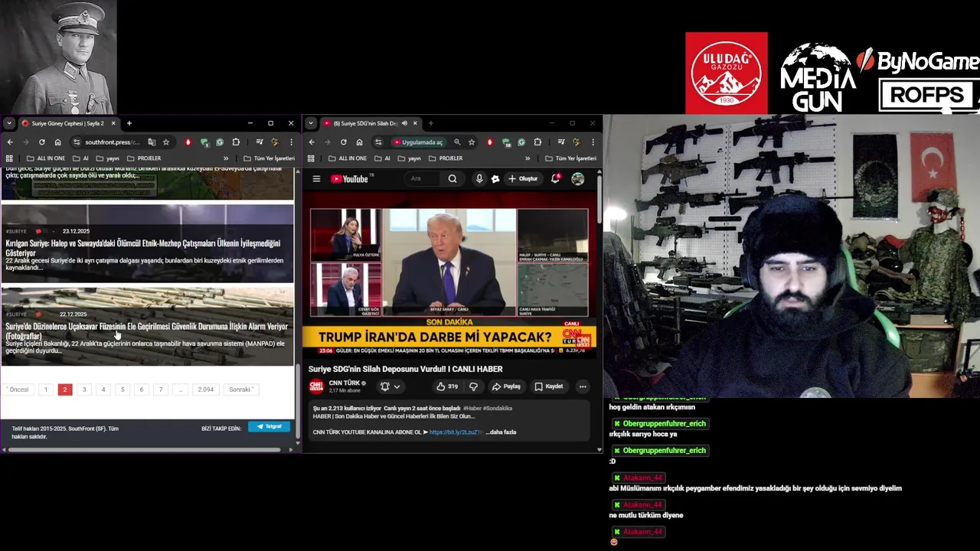
Task: Expand tab search dropdown in SouthFront window
Action: pyautogui.click(x=9, y=123)
